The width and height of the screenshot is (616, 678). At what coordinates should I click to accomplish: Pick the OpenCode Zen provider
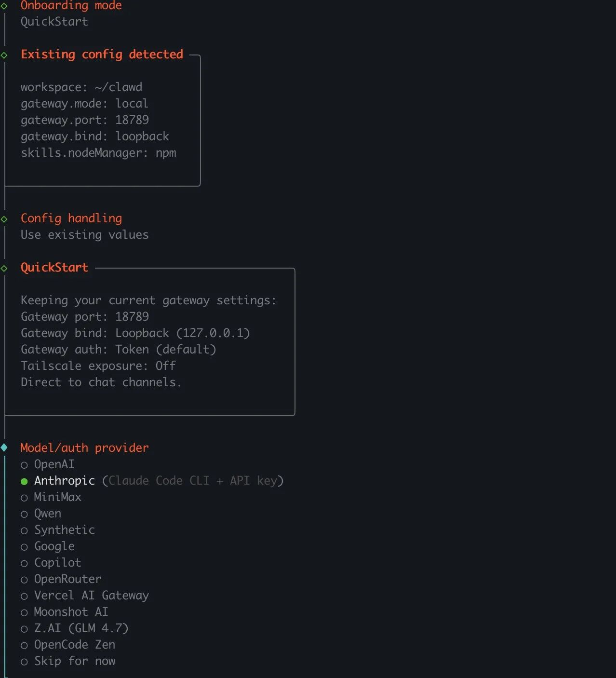point(74,645)
